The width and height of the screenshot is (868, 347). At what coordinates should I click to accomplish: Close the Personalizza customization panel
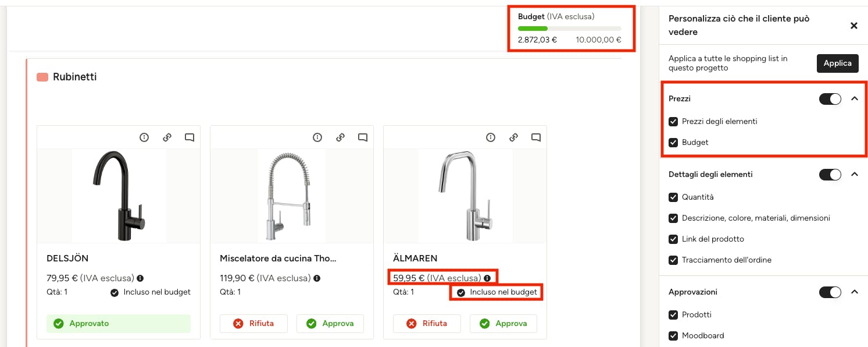(853, 26)
